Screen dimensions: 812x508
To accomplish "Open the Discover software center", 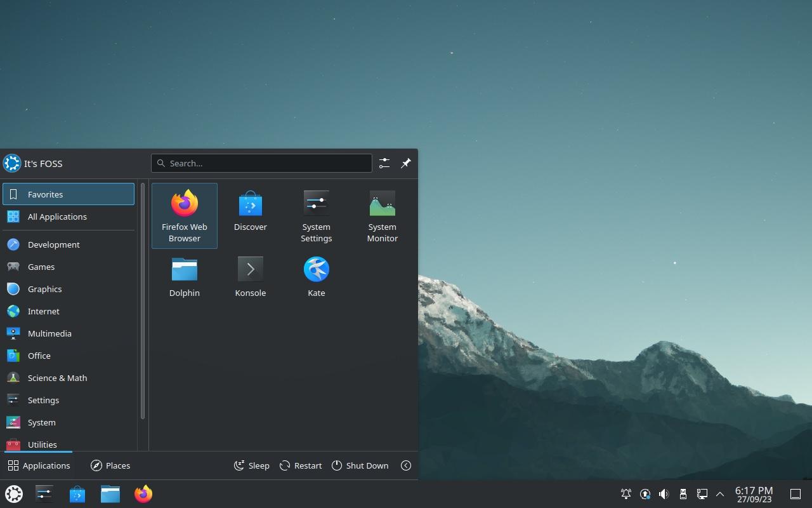I will 250,210.
